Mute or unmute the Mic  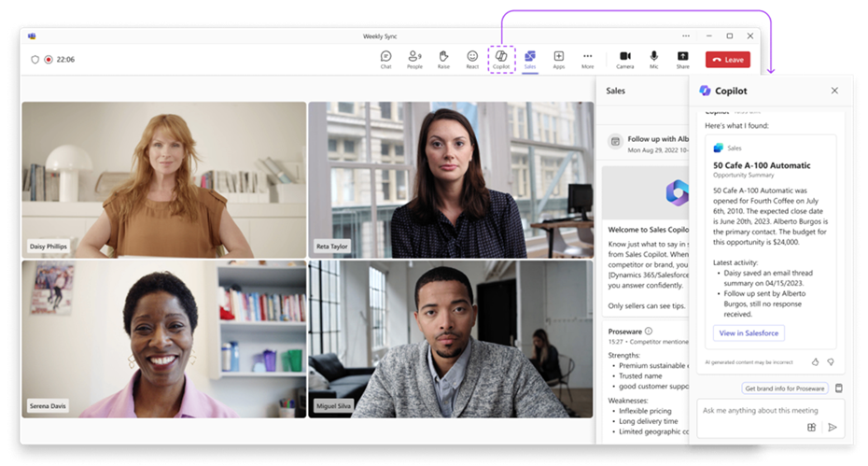coord(653,59)
